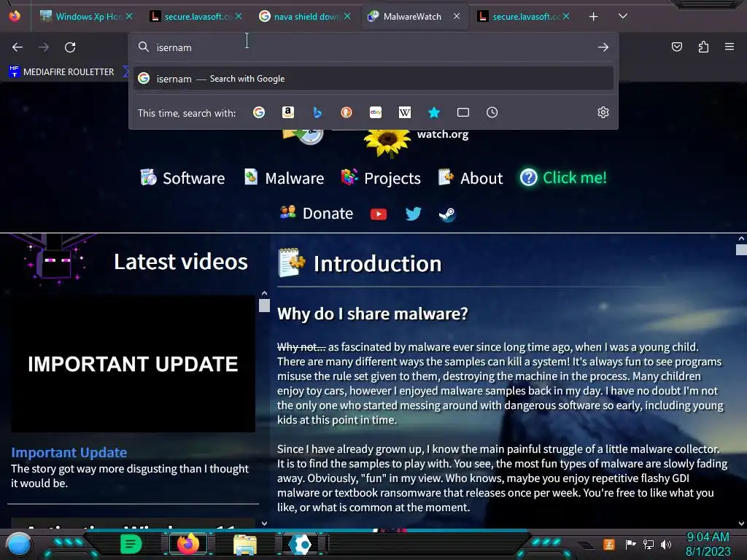List all tabs dropdown chevron

[x=623, y=16]
